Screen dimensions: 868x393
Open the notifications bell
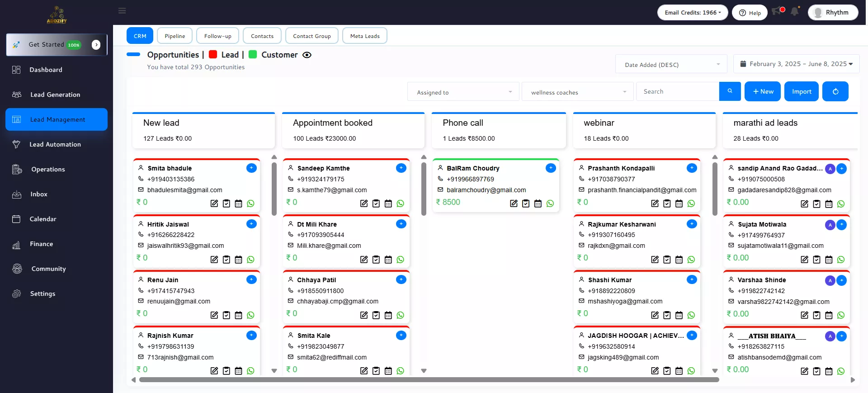pyautogui.click(x=794, y=12)
